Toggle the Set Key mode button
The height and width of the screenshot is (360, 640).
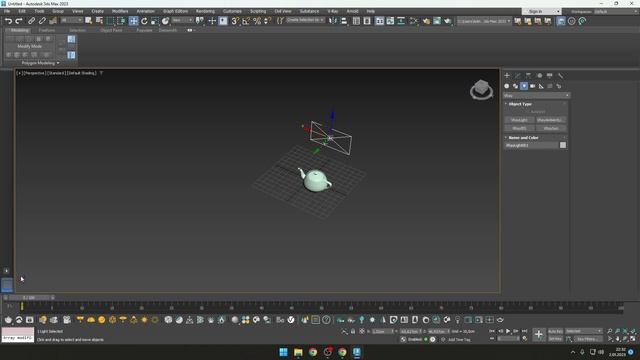555,339
